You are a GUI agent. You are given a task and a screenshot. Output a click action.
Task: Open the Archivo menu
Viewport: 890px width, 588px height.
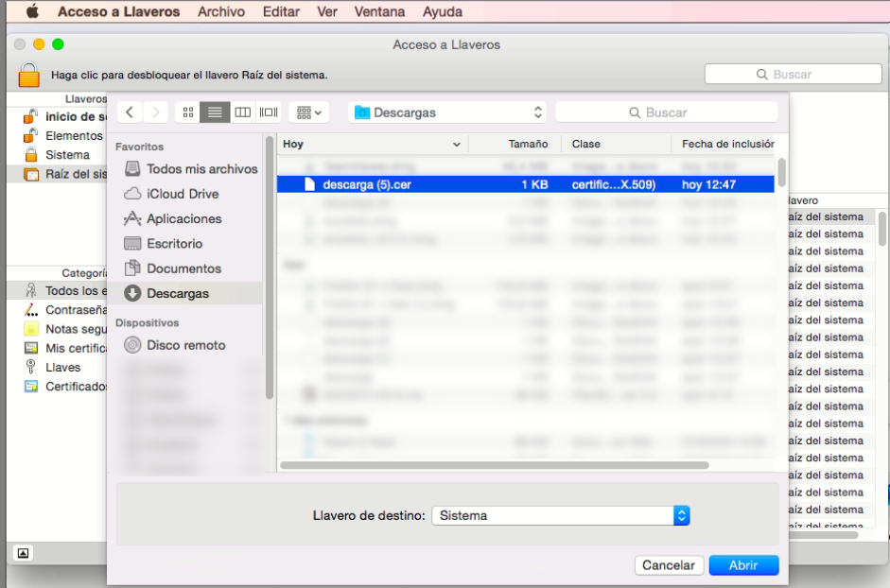tap(220, 11)
